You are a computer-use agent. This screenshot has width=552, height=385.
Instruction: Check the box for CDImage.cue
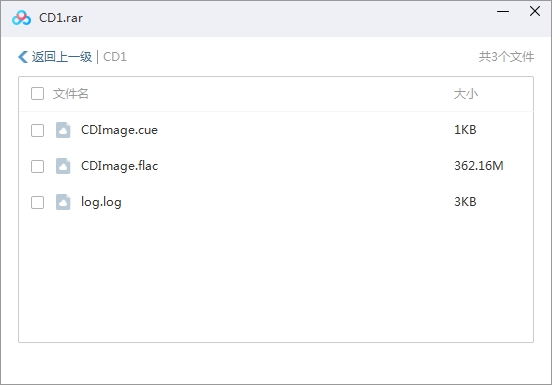coord(37,130)
